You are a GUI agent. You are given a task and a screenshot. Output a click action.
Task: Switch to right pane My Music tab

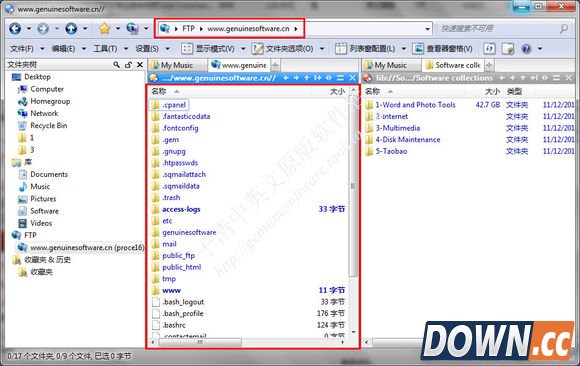point(391,65)
